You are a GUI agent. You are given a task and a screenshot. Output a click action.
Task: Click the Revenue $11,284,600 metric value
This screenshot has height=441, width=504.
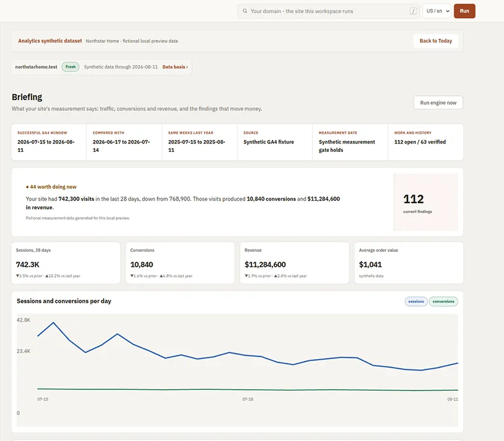pos(265,264)
